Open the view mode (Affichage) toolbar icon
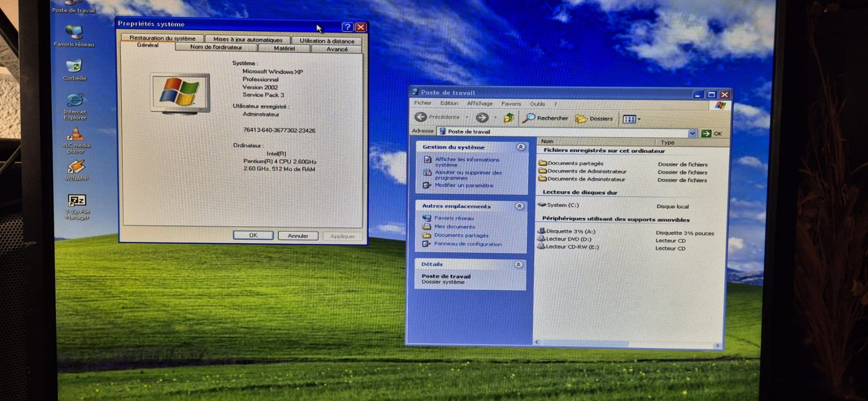The image size is (868, 401). coord(629,119)
